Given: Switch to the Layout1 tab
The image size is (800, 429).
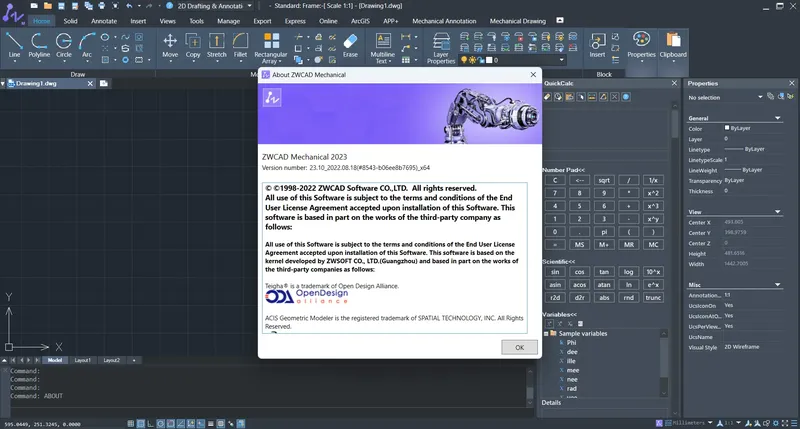Looking at the screenshot, I should click(x=83, y=360).
